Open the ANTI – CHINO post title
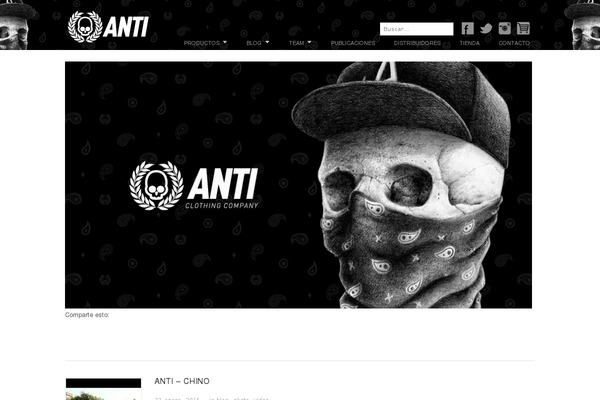600x400 pixels. pos(182,381)
